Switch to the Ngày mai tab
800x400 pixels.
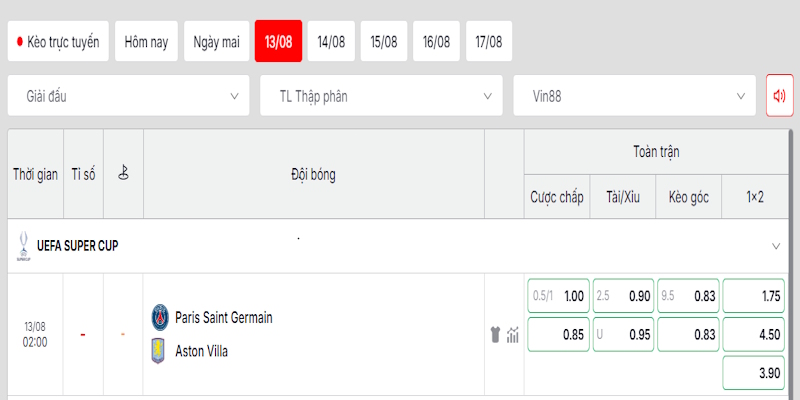(x=216, y=41)
